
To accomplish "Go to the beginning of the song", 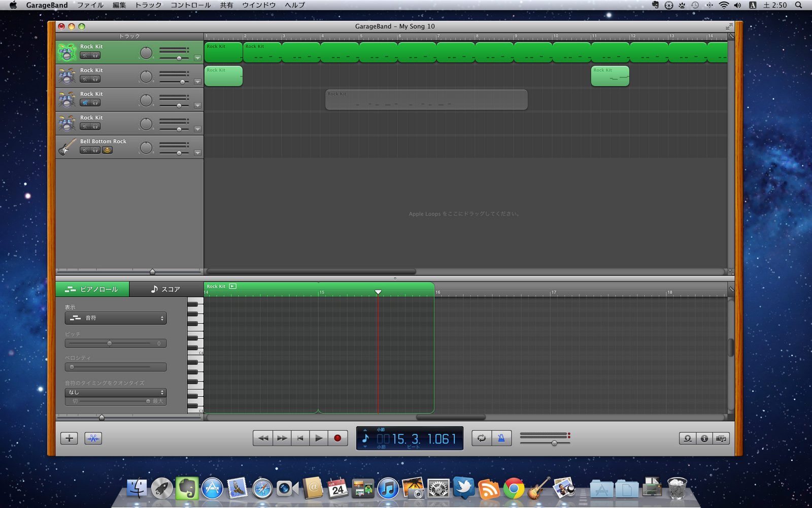I will [300, 438].
